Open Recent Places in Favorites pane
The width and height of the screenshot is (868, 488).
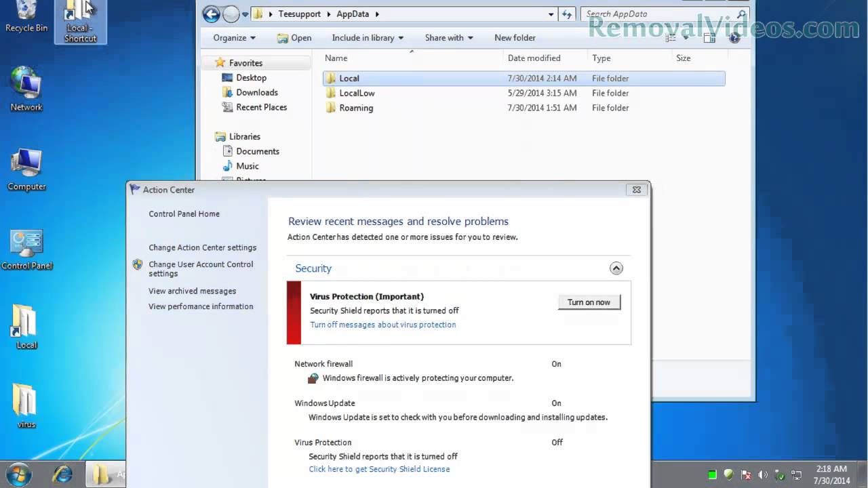[254, 107]
